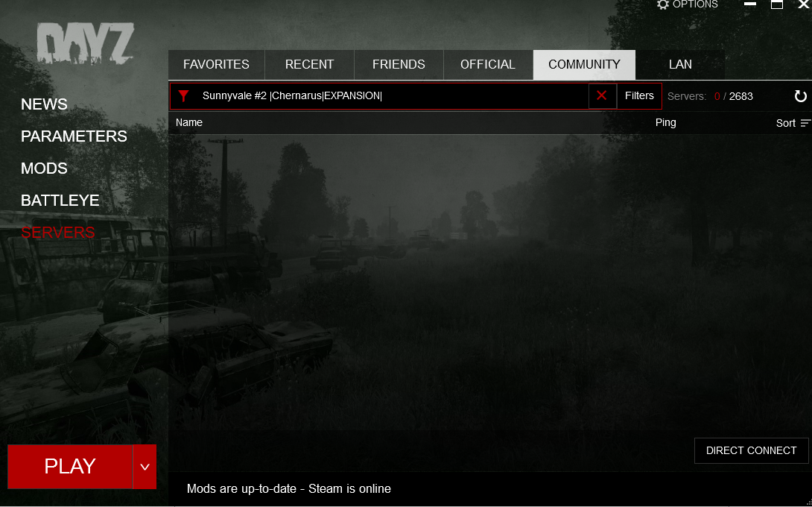The height and width of the screenshot is (507, 812).
Task: Open the BATTLEYE section
Action: point(60,201)
